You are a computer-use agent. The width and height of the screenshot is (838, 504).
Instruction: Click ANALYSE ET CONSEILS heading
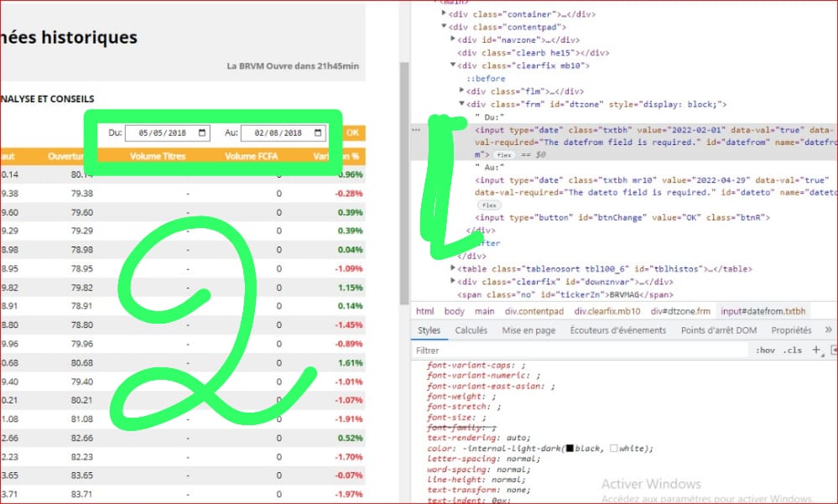(x=47, y=99)
